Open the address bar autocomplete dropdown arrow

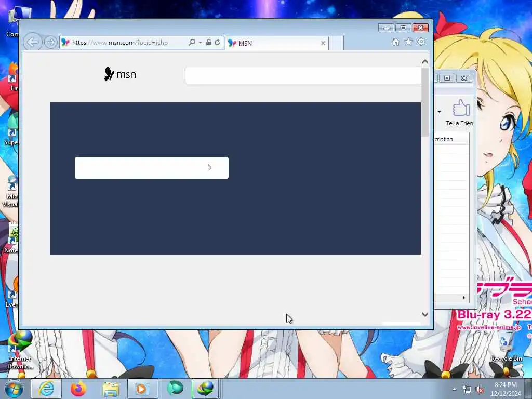(200, 43)
